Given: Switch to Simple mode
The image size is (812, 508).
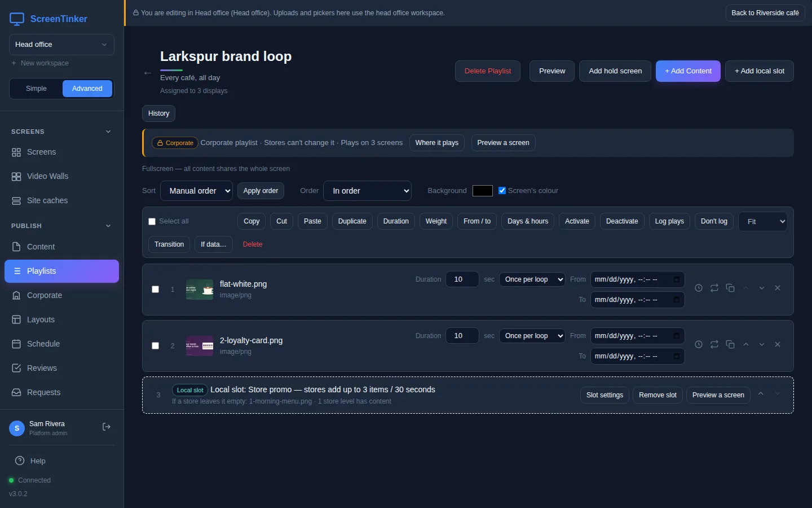Looking at the screenshot, I should [36, 89].
